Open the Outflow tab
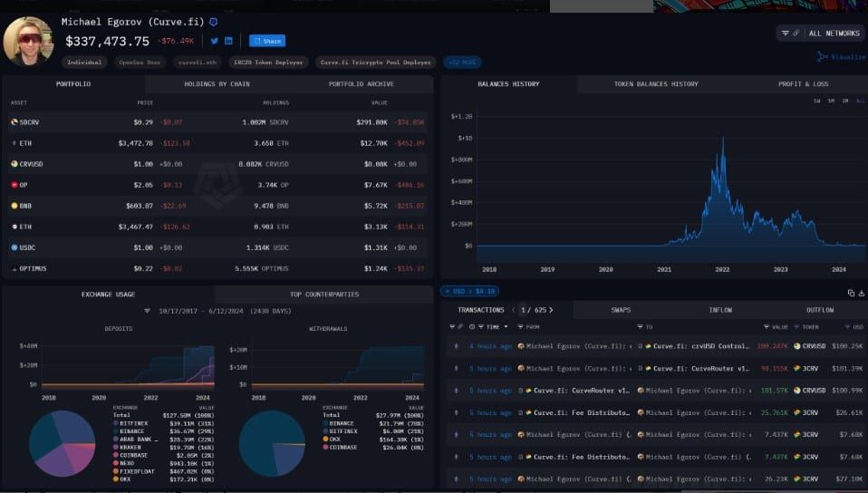Screen dimensions: 868x493 coord(820,310)
